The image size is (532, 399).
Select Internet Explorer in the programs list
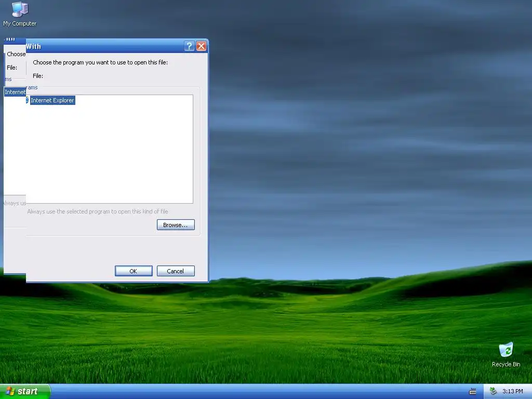[x=52, y=100]
